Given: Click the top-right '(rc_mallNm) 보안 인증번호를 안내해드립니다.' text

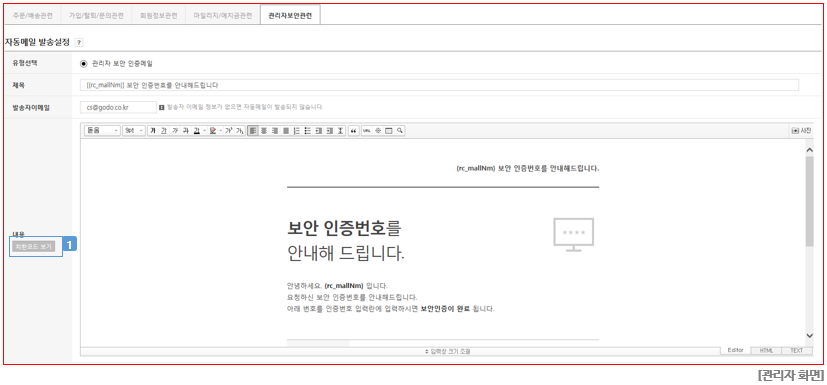Looking at the screenshot, I should coord(527,169).
